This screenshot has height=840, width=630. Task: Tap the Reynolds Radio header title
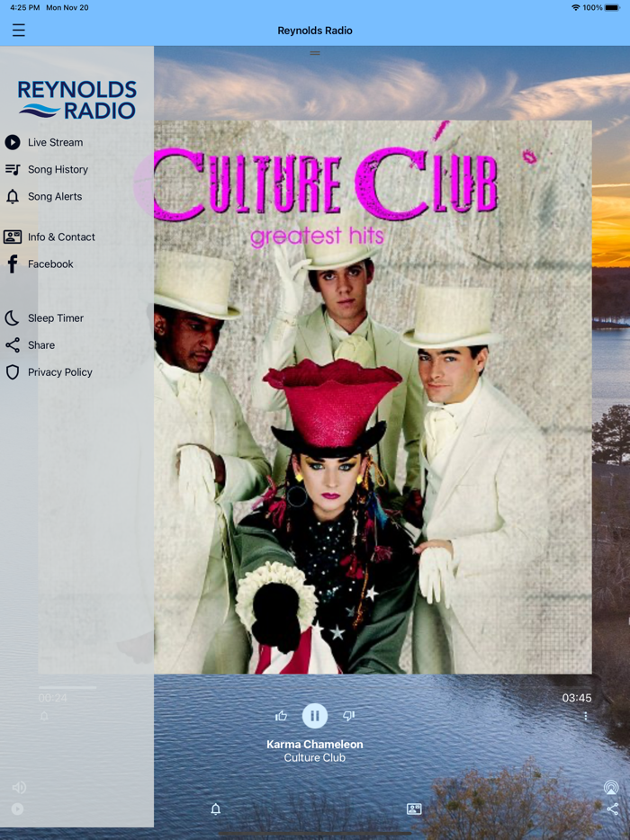315,31
